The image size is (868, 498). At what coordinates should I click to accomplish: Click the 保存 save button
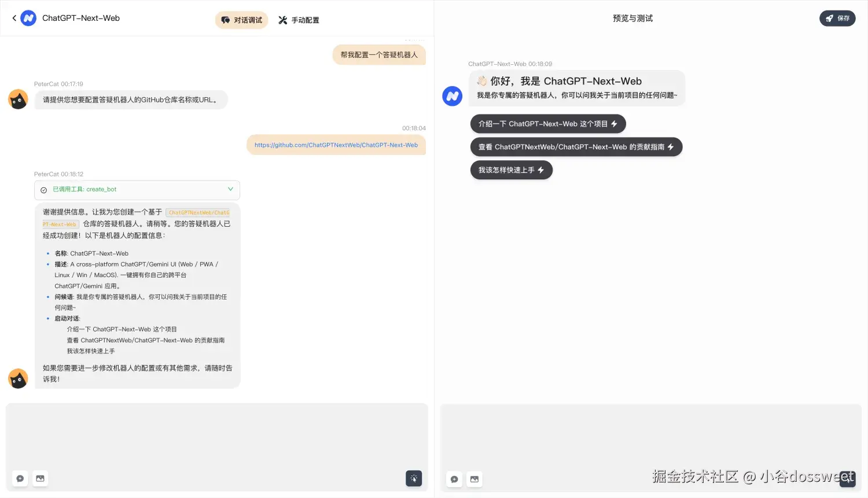(837, 18)
